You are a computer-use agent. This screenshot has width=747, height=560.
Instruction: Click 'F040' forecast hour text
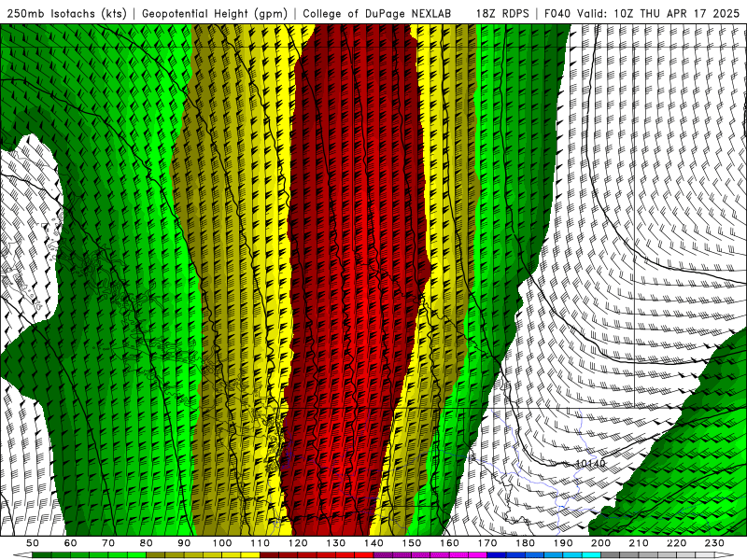click(557, 13)
